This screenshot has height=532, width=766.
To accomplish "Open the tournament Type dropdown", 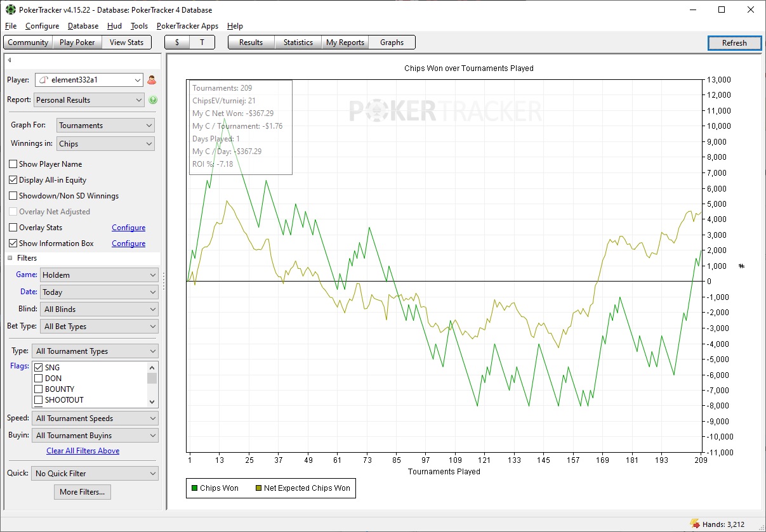I will (95, 351).
